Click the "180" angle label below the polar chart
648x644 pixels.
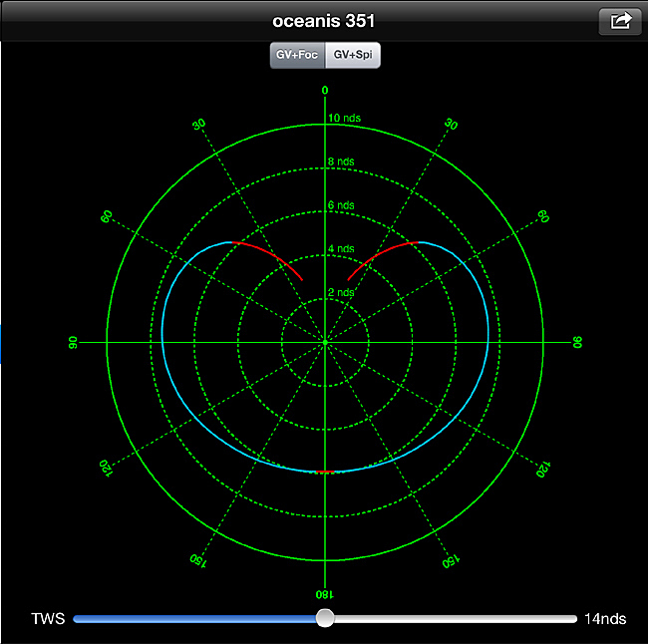pos(325,594)
